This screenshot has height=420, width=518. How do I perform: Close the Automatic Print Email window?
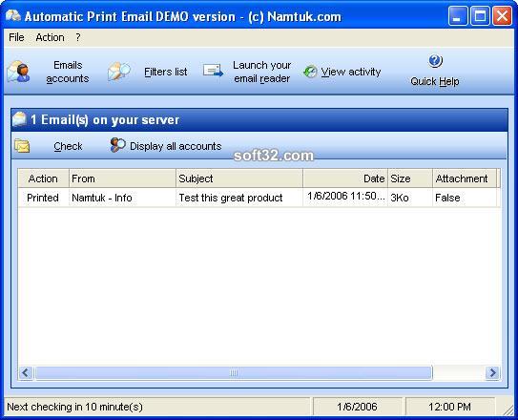pos(502,16)
